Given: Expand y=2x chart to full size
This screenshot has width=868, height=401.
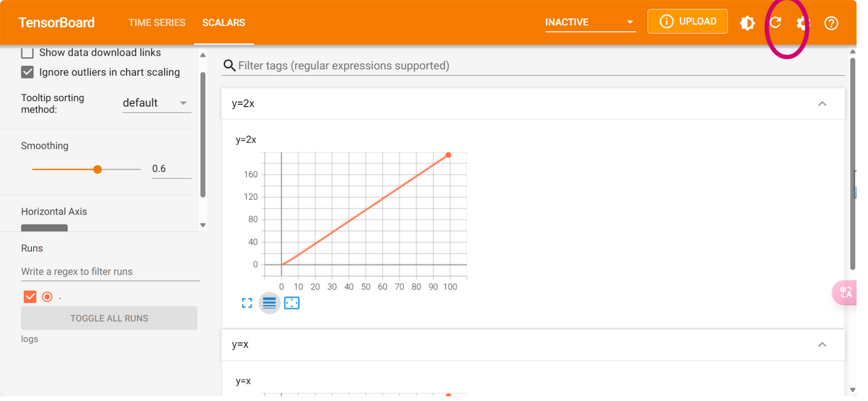Looking at the screenshot, I should (247, 303).
